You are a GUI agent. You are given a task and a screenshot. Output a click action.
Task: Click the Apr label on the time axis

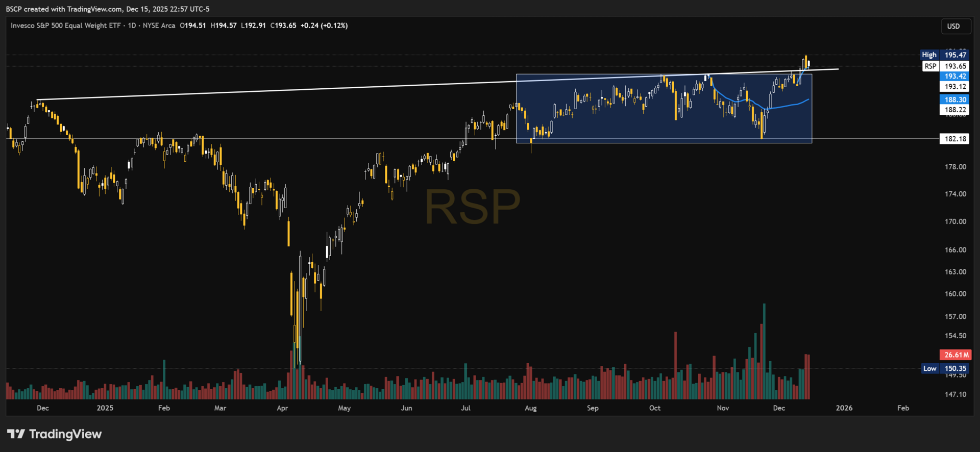pos(282,408)
